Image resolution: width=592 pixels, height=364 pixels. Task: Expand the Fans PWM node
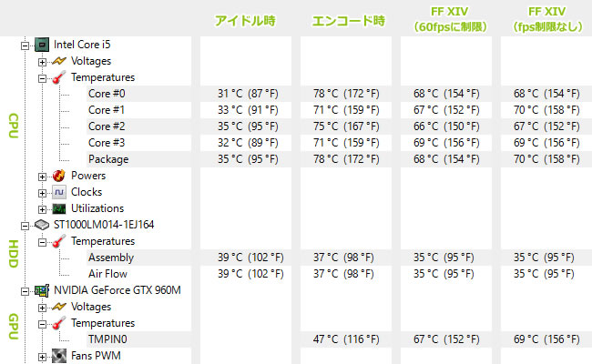pos(42,358)
